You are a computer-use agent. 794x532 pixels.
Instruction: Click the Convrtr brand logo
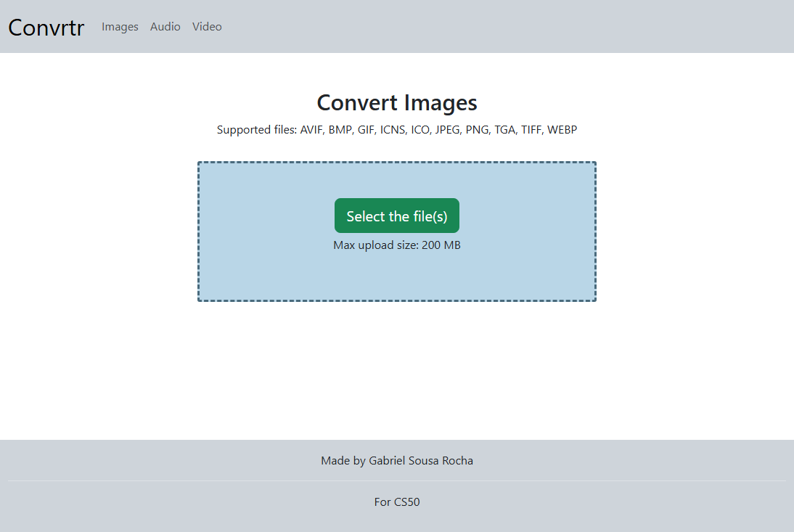tap(46, 27)
